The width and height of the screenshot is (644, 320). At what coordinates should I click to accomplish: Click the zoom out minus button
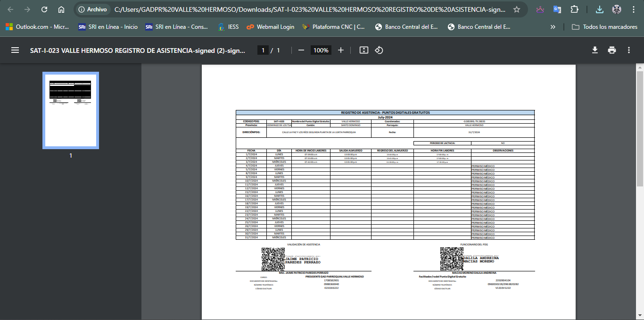[x=301, y=50]
